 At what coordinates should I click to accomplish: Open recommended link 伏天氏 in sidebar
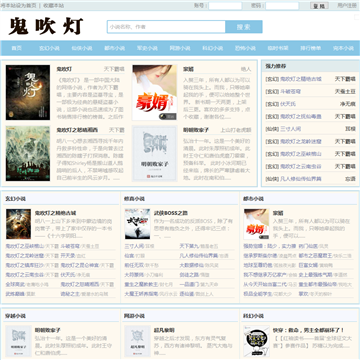[x=288, y=104]
